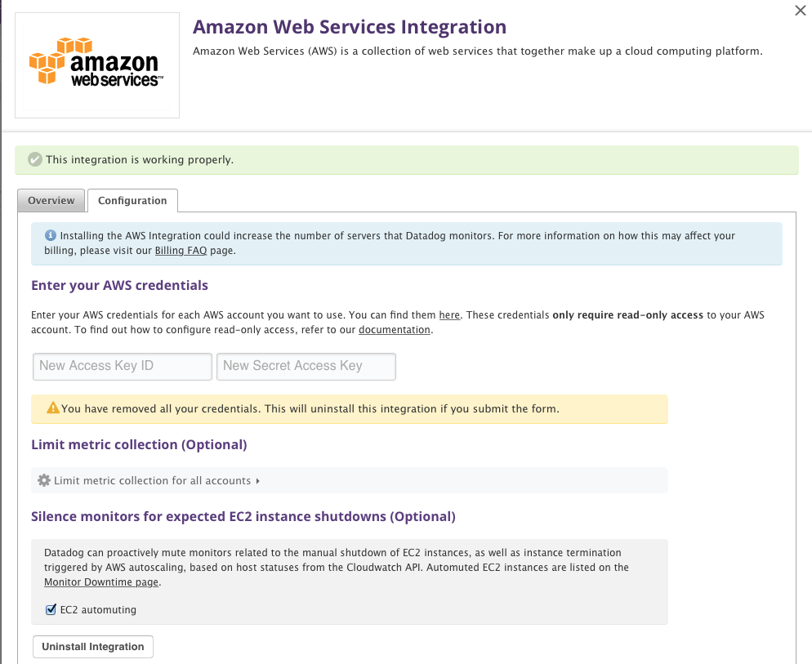Focus the New Access Key ID field
This screenshot has height=664, width=812.
pos(123,366)
